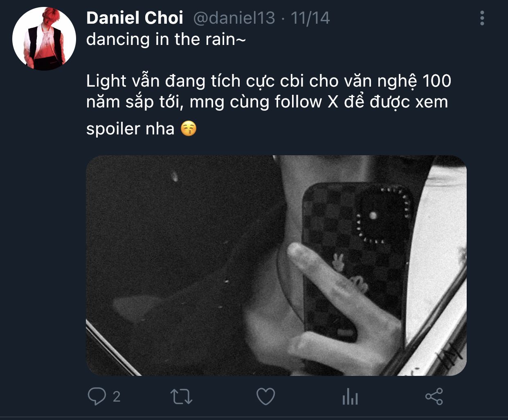
Task: Click the kissing face emoji
Action: click(189, 129)
